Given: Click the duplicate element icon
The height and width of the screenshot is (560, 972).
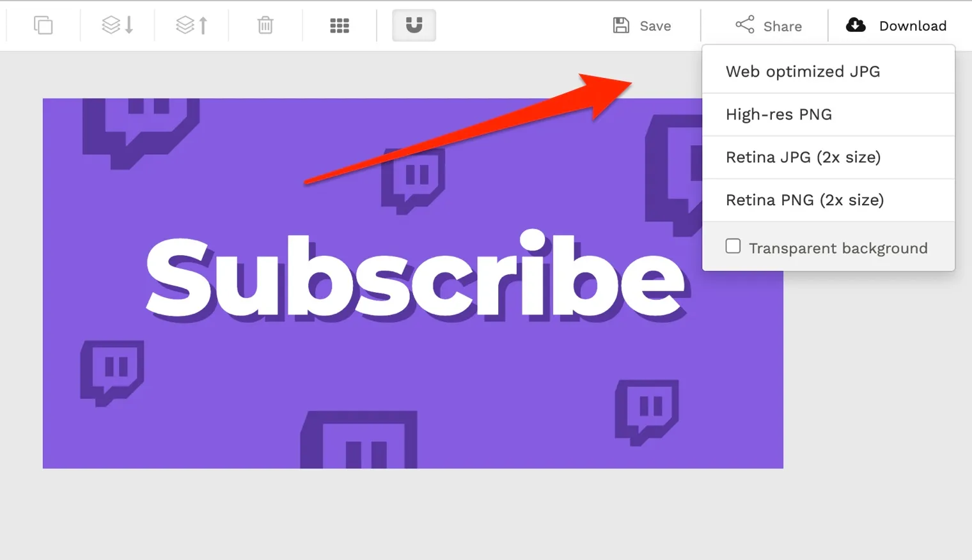Looking at the screenshot, I should tap(43, 26).
